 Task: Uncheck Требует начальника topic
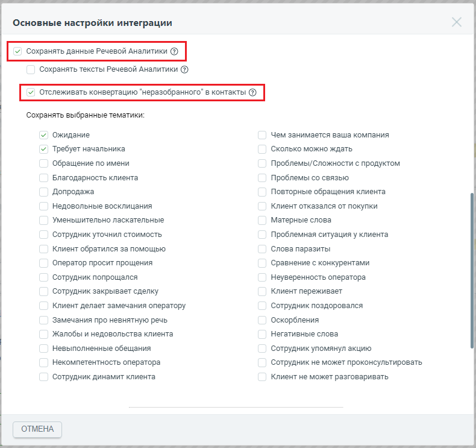point(44,149)
